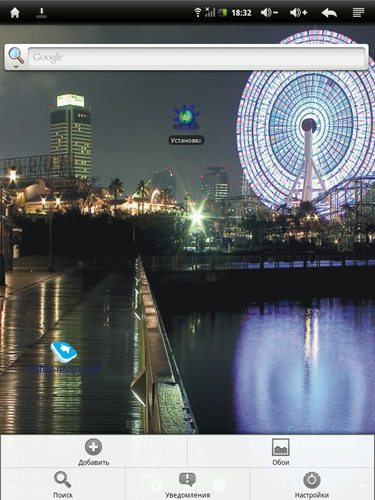Decrease volume with the speaker minus icon
The width and height of the screenshot is (375, 500).
pyautogui.click(x=269, y=13)
